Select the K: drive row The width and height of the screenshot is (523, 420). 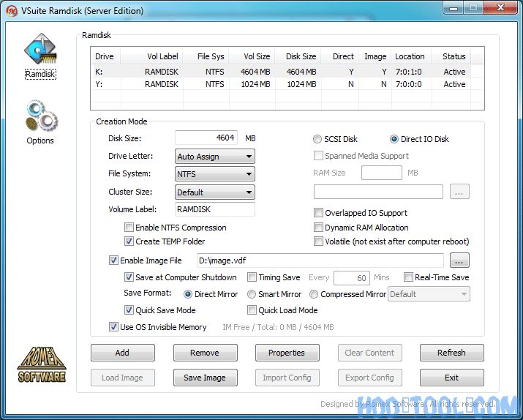pos(281,72)
